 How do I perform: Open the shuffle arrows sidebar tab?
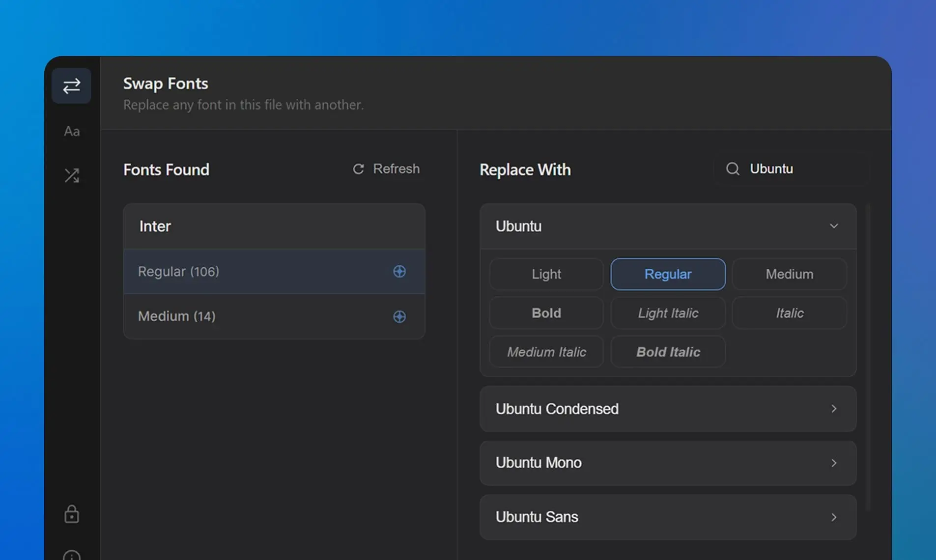(x=72, y=175)
